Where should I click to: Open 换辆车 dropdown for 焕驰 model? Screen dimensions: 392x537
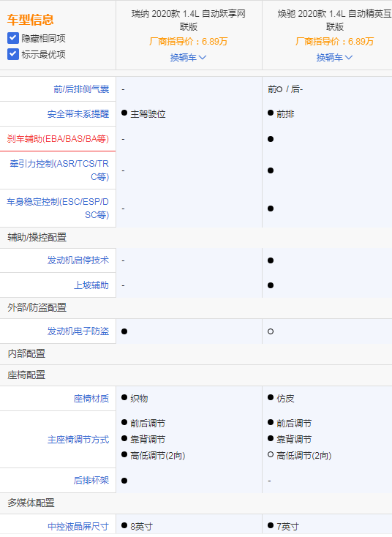pyautogui.click(x=334, y=58)
